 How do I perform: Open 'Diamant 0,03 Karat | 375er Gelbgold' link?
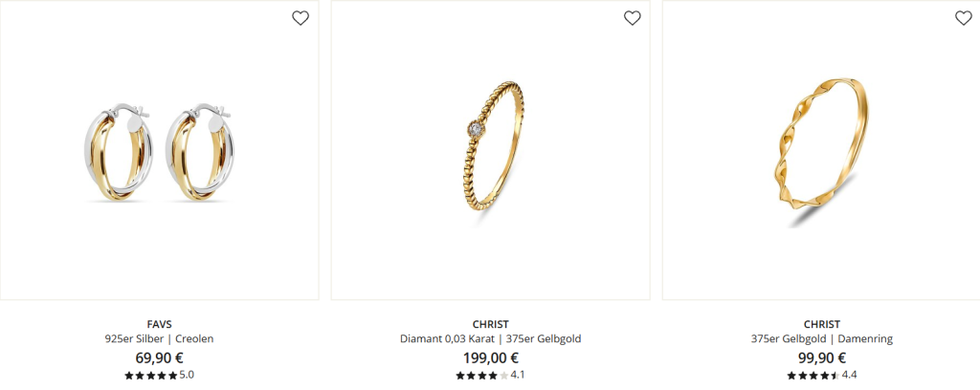pos(491,338)
